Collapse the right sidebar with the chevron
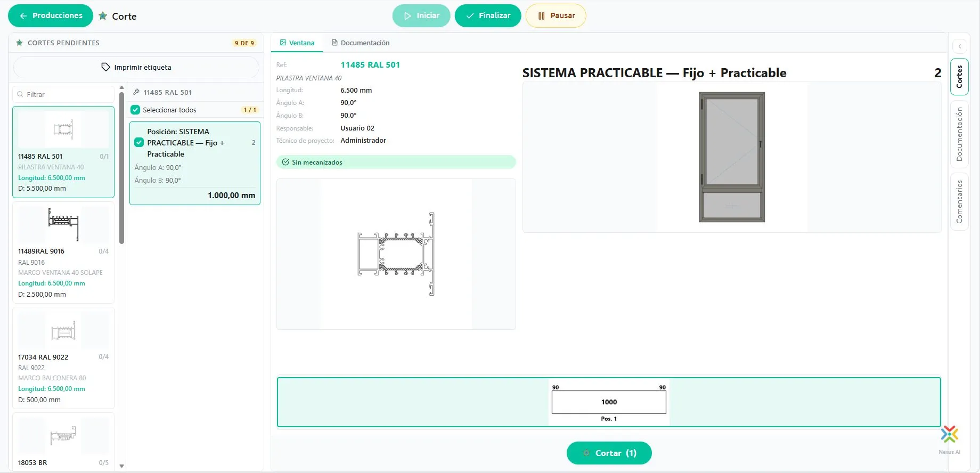The width and height of the screenshot is (980, 473). pos(960,46)
